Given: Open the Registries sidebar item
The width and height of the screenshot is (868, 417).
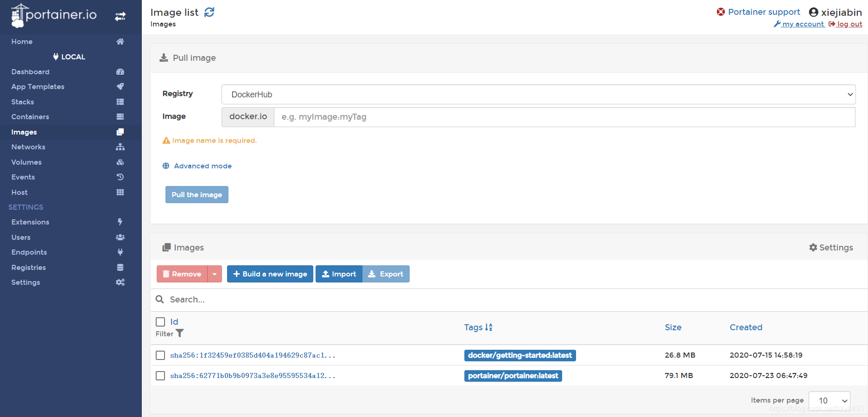Looking at the screenshot, I should (28, 268).
